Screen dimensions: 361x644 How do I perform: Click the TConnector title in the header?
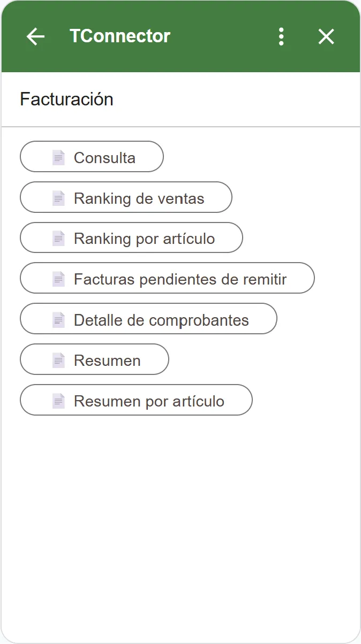coord(119,36)
